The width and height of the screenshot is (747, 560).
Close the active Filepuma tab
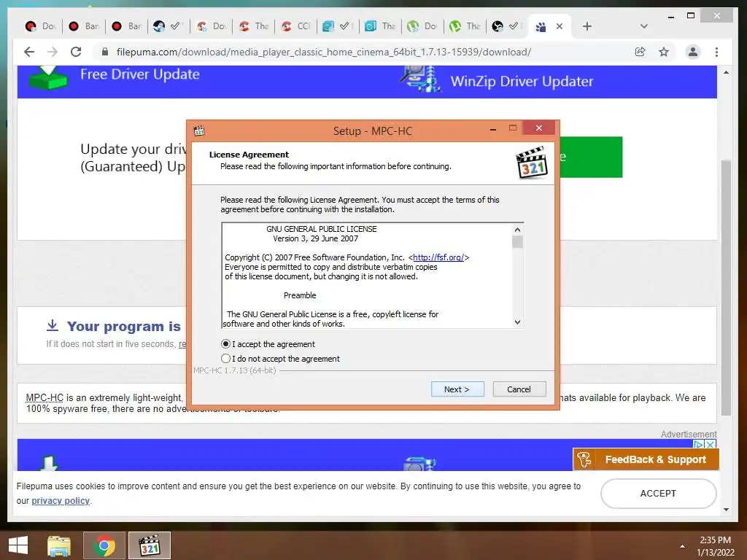tap(560, 27)
